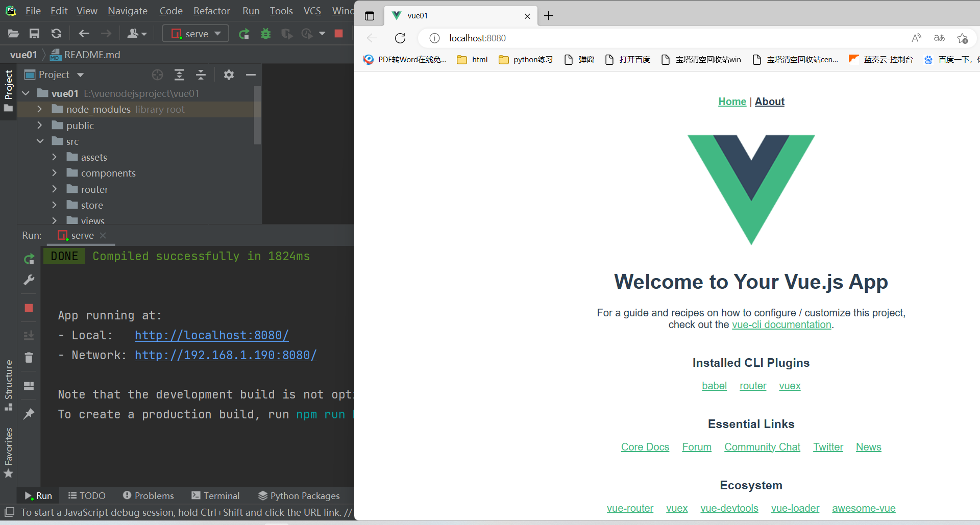The height and width of the screenshot is (525, 980).
Task: Click the Synchronize refresh icon in toolbar
Action: click(56, 34)
